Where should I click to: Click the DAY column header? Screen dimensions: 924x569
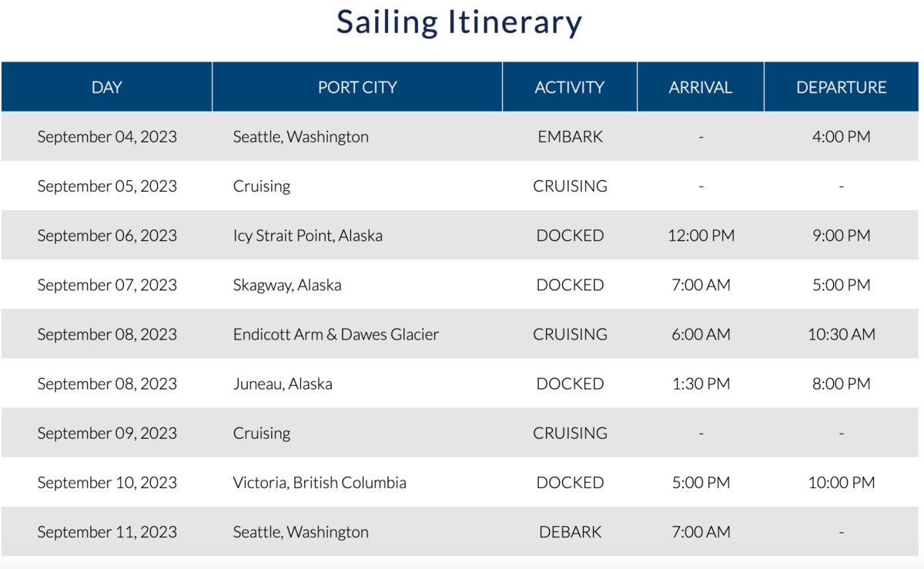point(106,87)
